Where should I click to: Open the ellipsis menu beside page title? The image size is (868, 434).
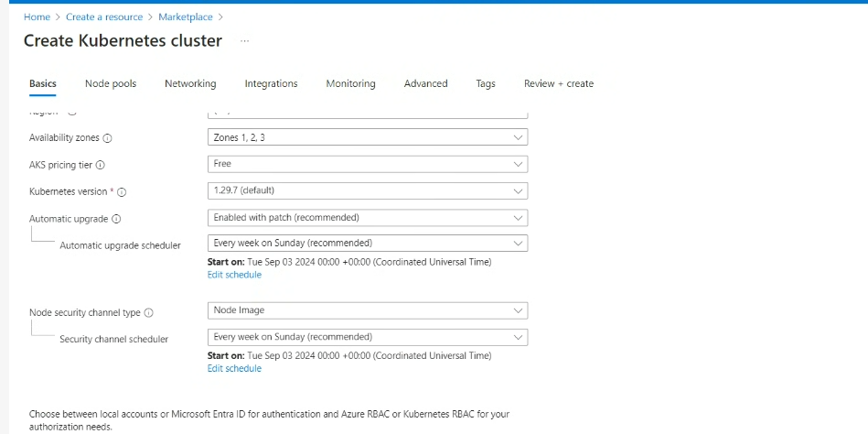tap(244, 41)
